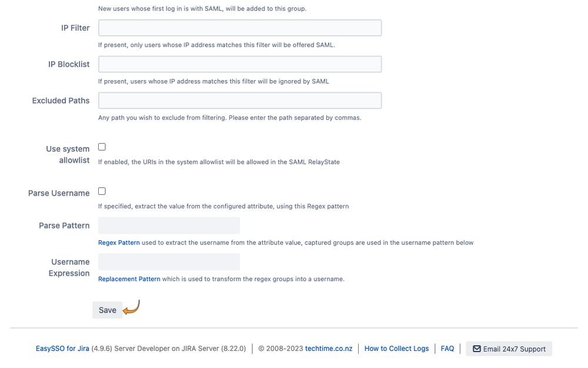Image resolution: width=588 pixels, height=368 pixels.
Task: Click the Excluded Paths label text
Action: (x=61, y=101)
